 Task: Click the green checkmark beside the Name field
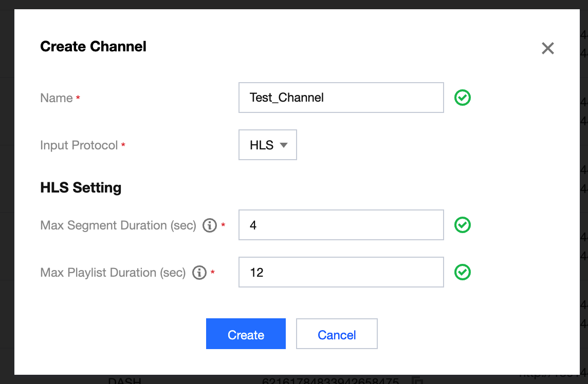click(463, 98)
